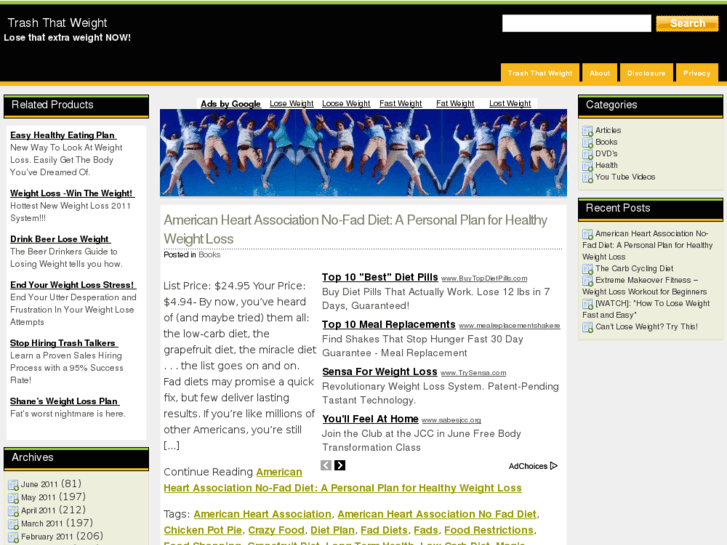Click www.TrySensa.com ad URL
This screenshot has width=727, height=545.
point(473,373)
